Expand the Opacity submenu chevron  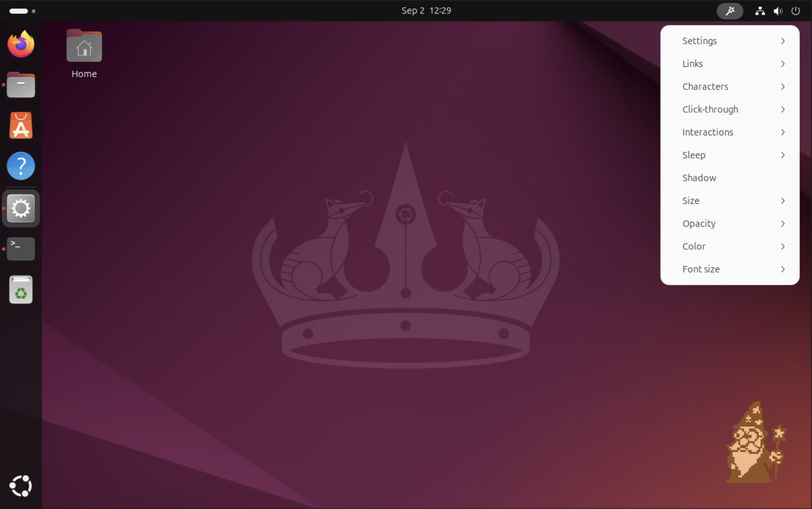coord(782,223)
